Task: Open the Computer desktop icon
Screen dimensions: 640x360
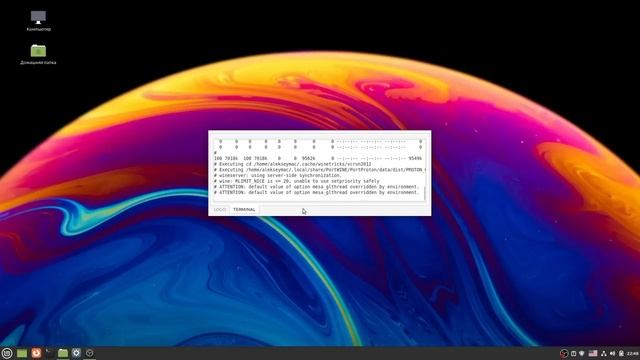Action: tap(38, 20)
